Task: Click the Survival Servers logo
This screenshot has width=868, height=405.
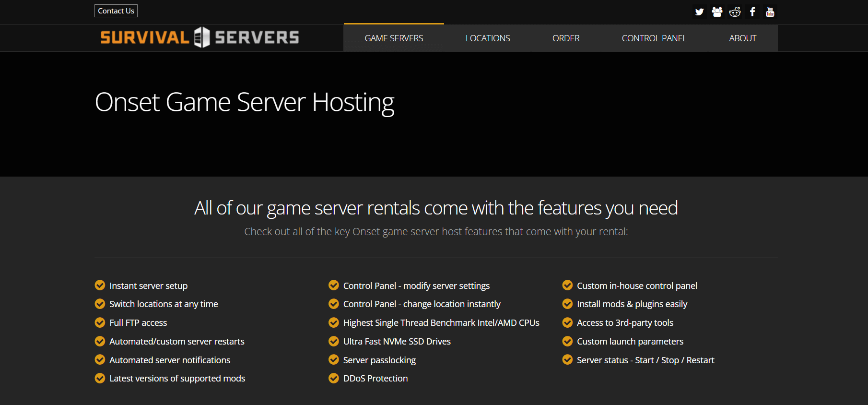Action: 199,37
